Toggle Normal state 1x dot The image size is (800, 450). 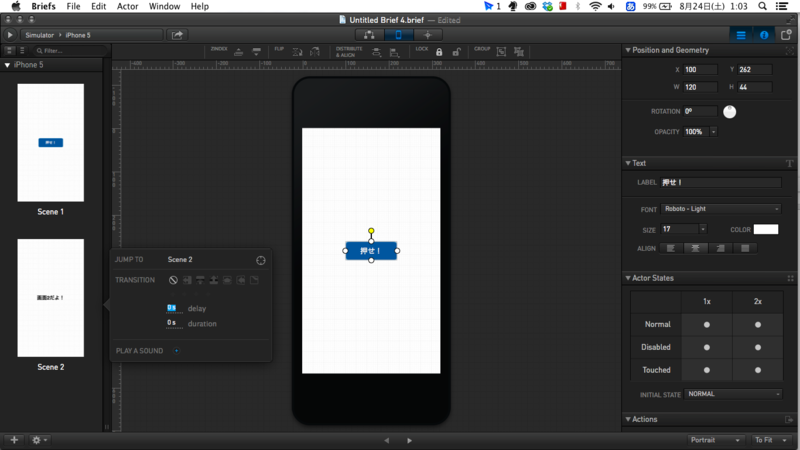(x=707, y=324)
